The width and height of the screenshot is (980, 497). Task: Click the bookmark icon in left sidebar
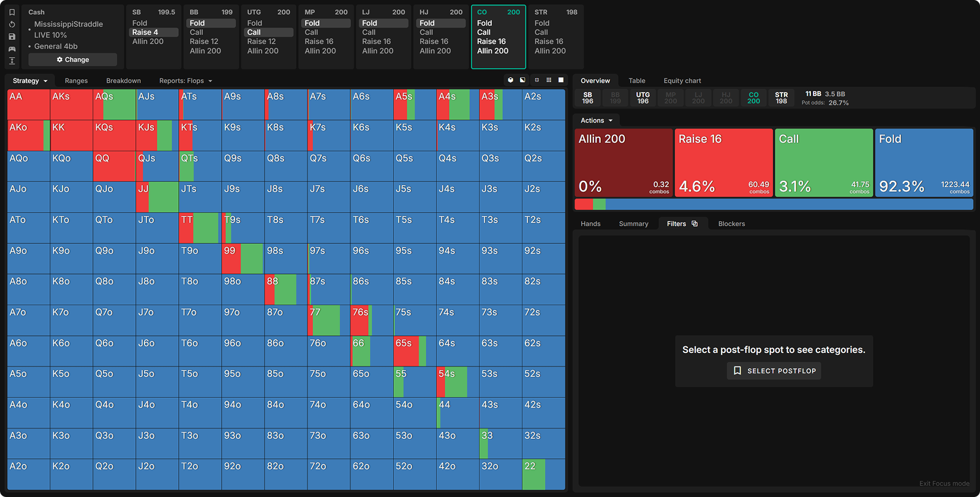[12, 12]
